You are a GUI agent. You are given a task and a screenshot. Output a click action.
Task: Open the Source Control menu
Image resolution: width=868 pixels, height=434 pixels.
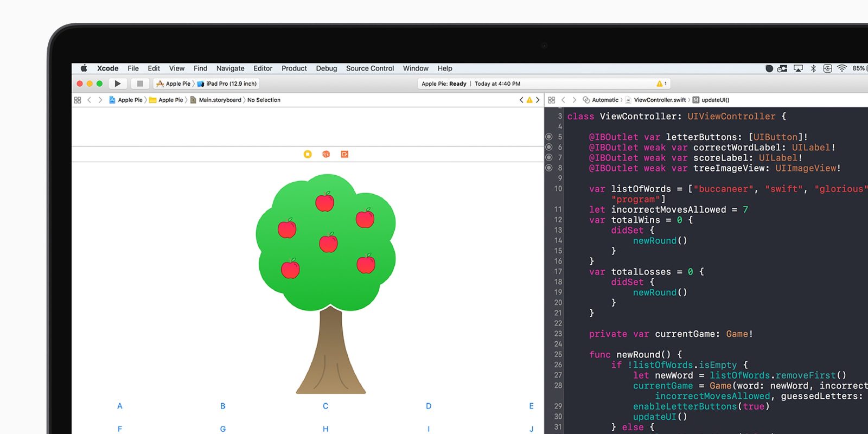click(370, 68)
